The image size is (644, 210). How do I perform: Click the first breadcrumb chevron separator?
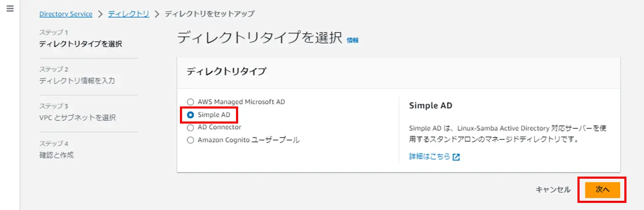coord(100,14)
